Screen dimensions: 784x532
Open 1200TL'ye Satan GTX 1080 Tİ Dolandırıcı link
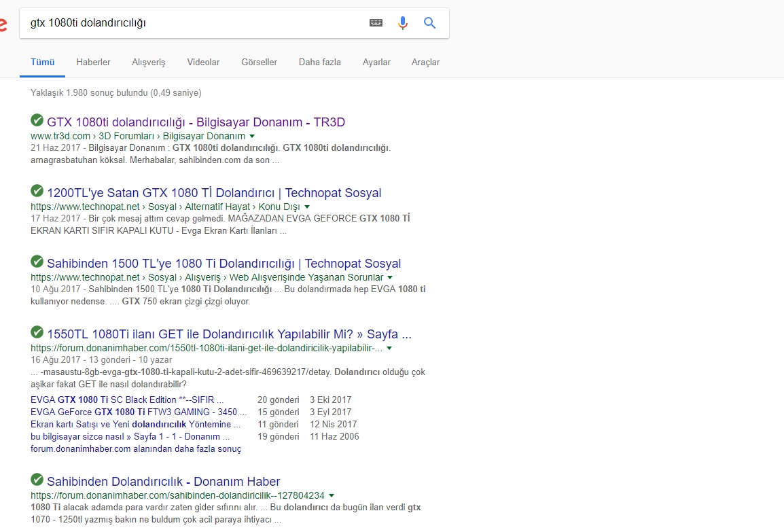[214, 193]
